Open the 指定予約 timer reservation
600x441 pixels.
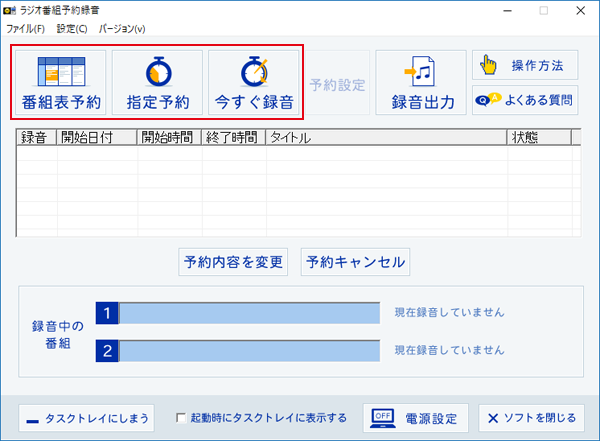pos(157,82)
